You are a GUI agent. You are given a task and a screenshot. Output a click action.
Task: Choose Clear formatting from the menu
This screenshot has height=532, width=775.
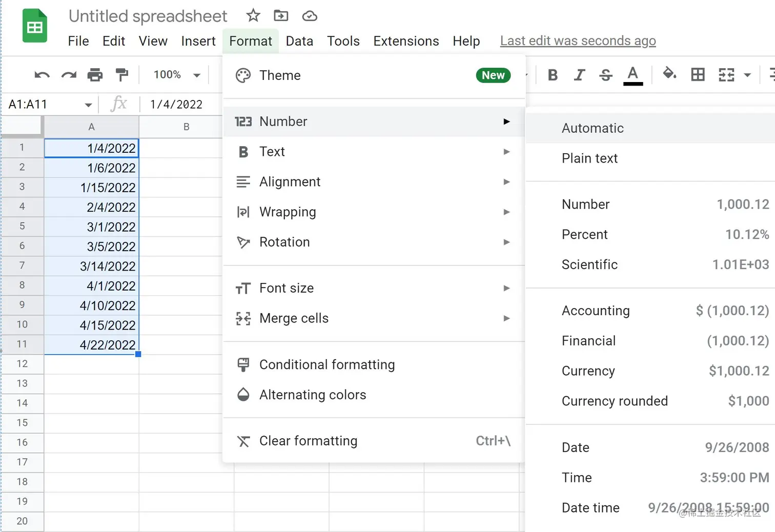pos(308,441)
